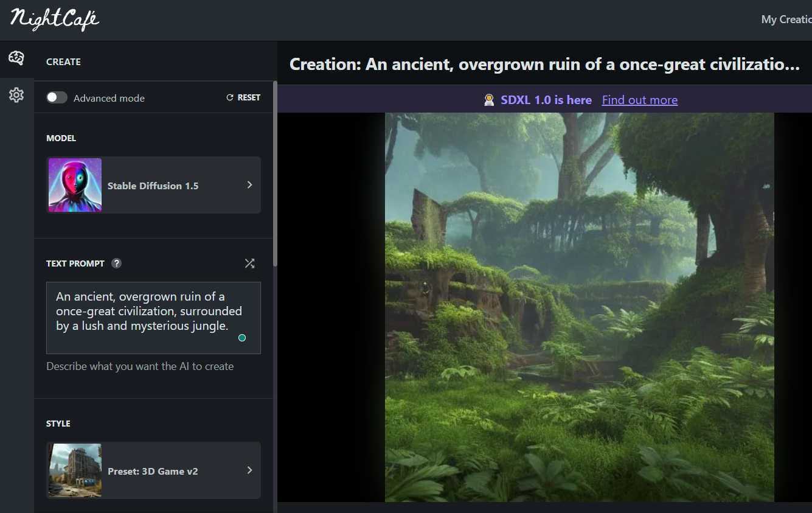The height and width of the screenshot is (513, 812).
Task: Follow the 'Find out more' link
Action: 639,100
